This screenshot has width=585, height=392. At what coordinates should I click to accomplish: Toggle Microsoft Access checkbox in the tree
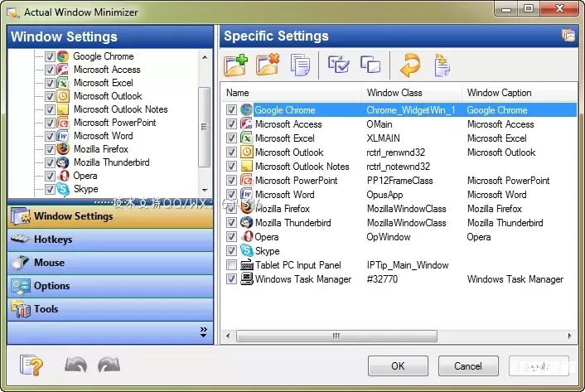tap(50, 70)
